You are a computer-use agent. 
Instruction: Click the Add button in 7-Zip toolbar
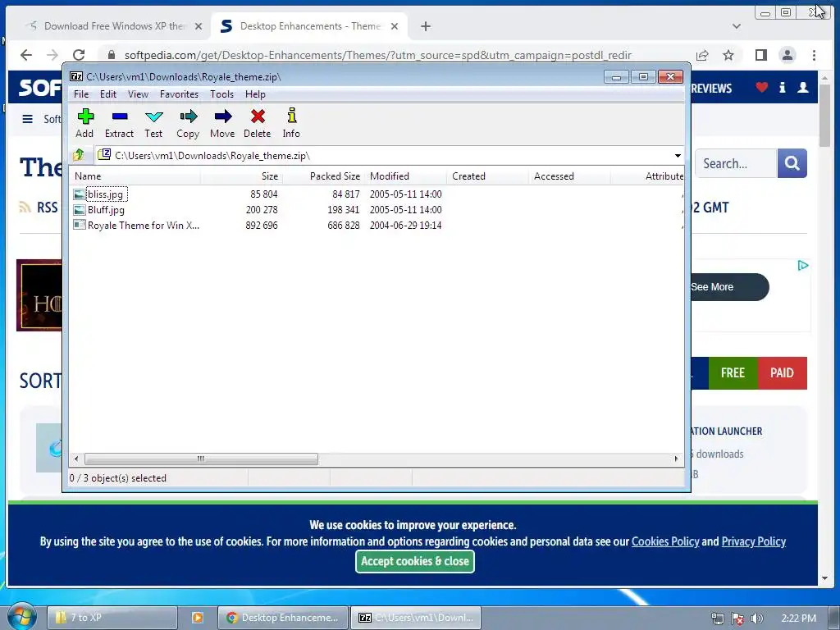[84, 123]
